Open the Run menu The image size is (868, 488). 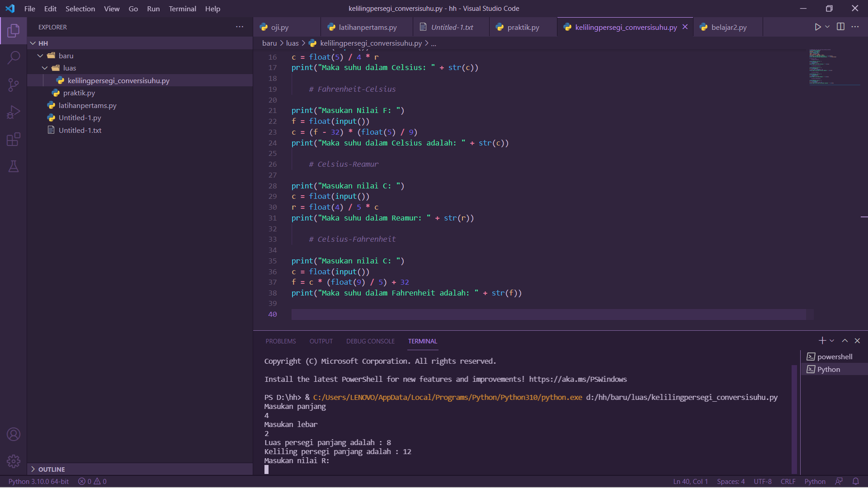tap(153, 9)
